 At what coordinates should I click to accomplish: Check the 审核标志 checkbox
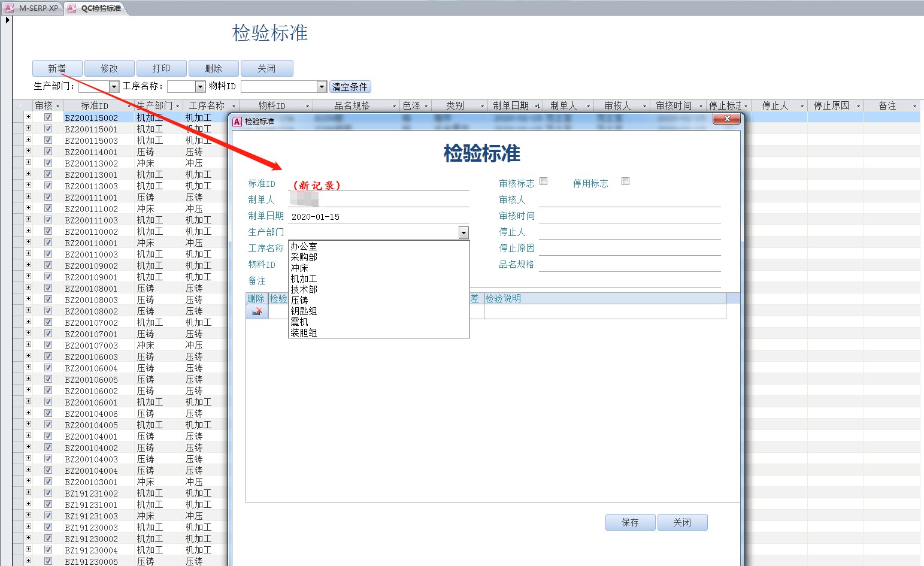point(544,181)
